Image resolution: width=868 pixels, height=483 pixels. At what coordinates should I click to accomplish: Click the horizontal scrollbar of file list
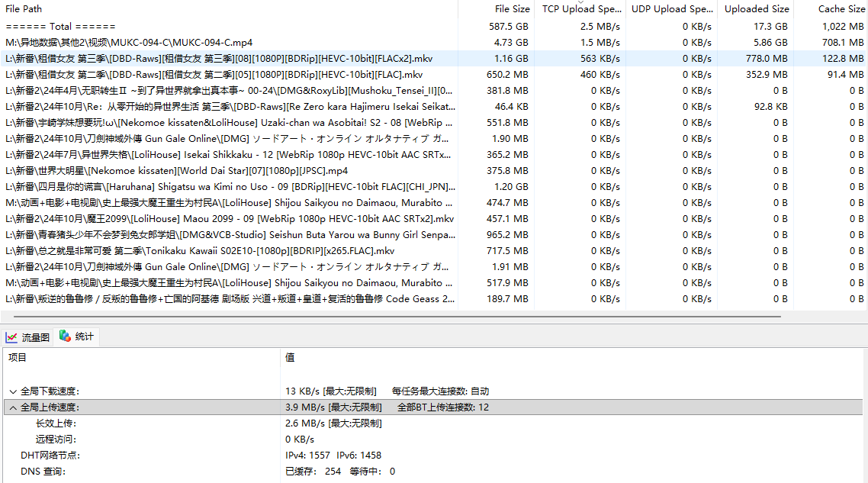[391, 315]
